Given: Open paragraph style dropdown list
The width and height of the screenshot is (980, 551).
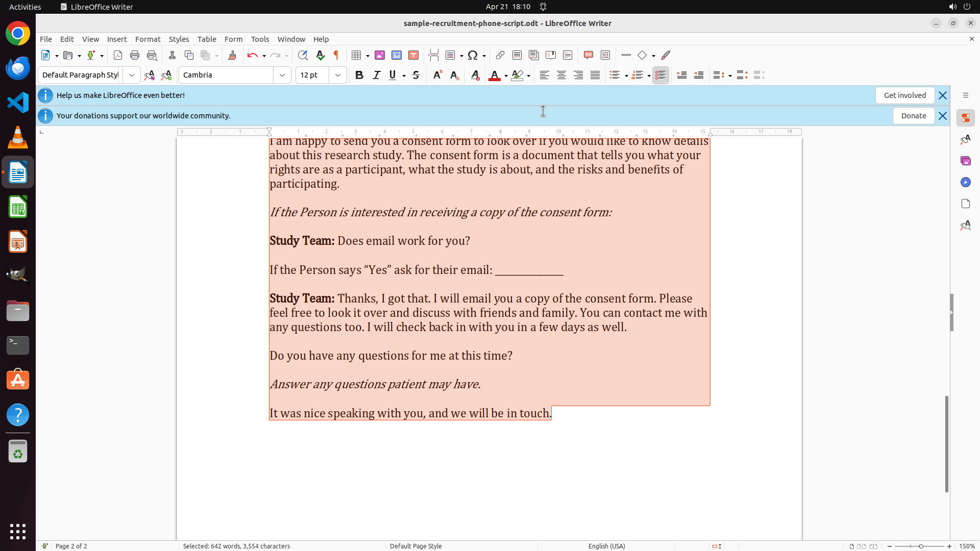Looking at the screenshot, I should click(132, 75).
